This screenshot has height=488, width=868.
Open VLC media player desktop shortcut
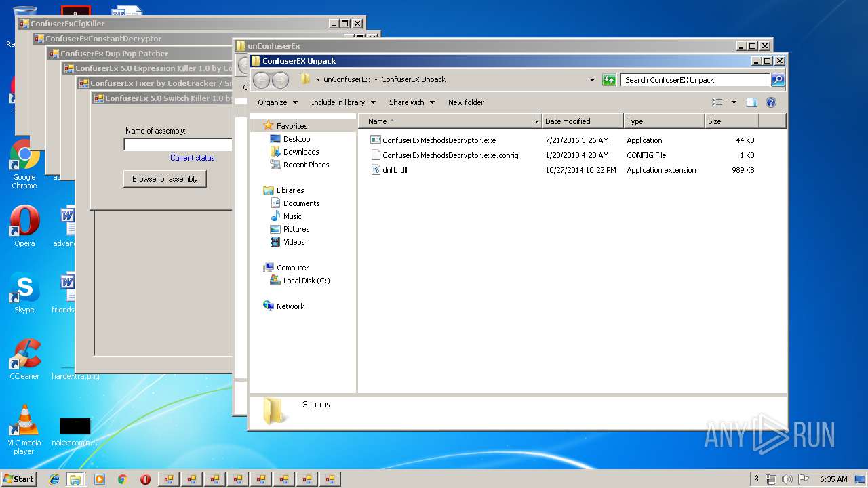pyautogui.click(x=24, y=430)
